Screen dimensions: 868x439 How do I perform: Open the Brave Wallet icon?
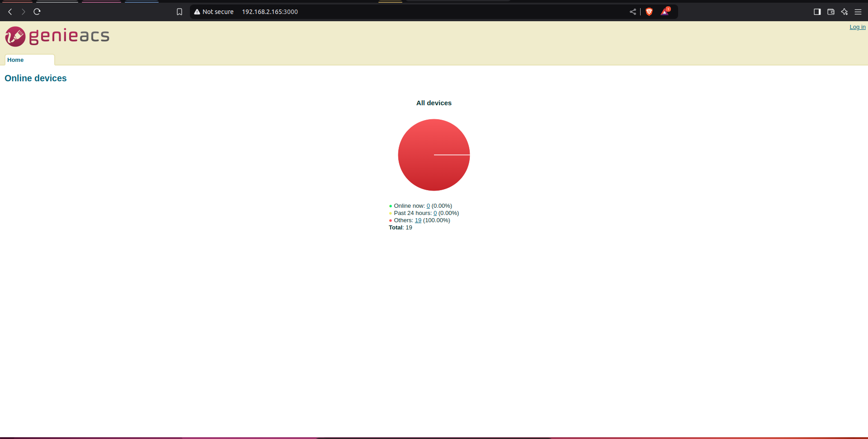830,12
